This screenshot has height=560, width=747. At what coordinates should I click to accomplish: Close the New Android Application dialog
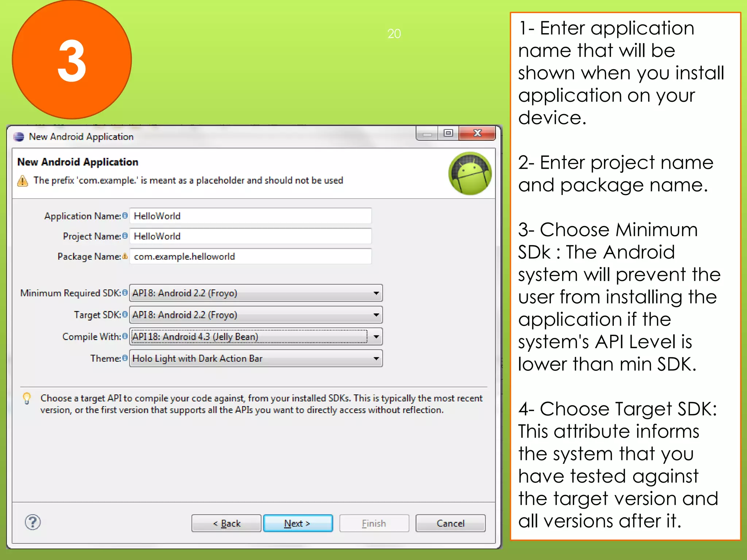click(x=477, y=133)
